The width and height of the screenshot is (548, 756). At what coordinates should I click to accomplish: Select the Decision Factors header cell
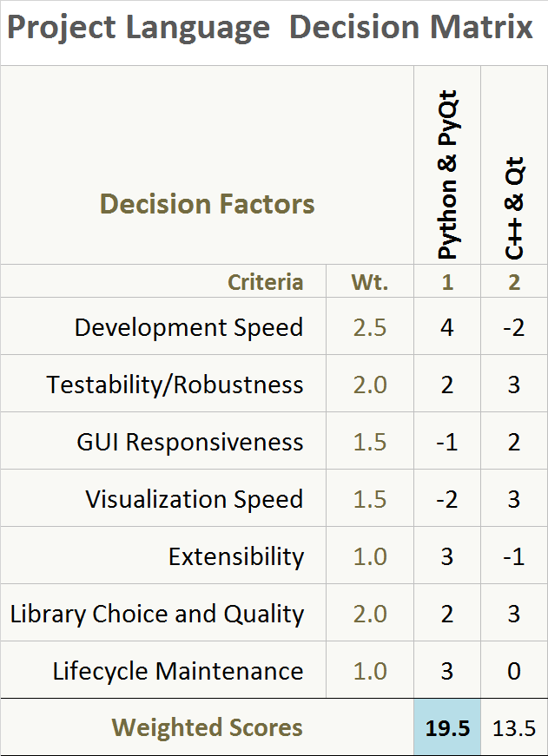pyautogui.click(x=207, y=204)
